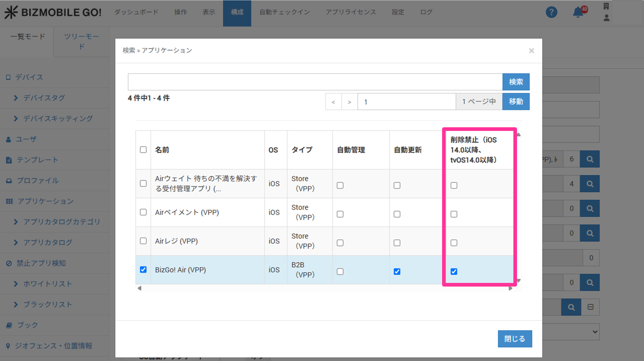Click the organization building icon
The width and height of the screenshot is (644, 361).
tap(606, 6)
